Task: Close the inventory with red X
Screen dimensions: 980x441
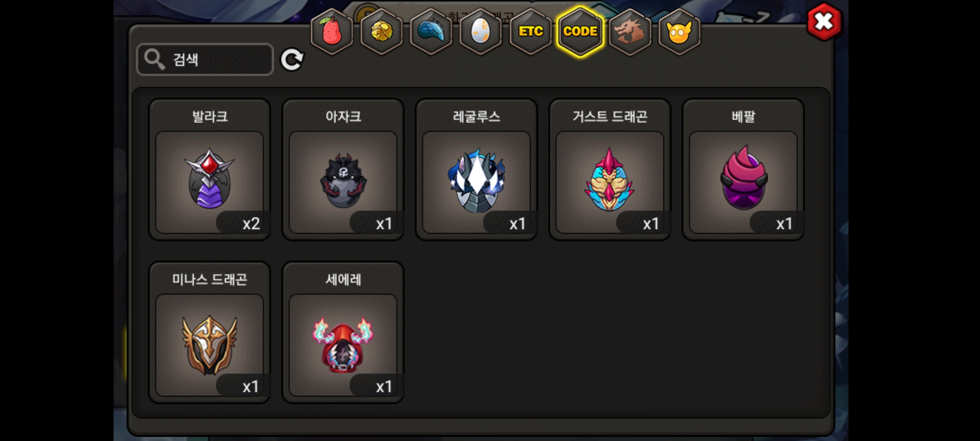Action: [824, 22]
